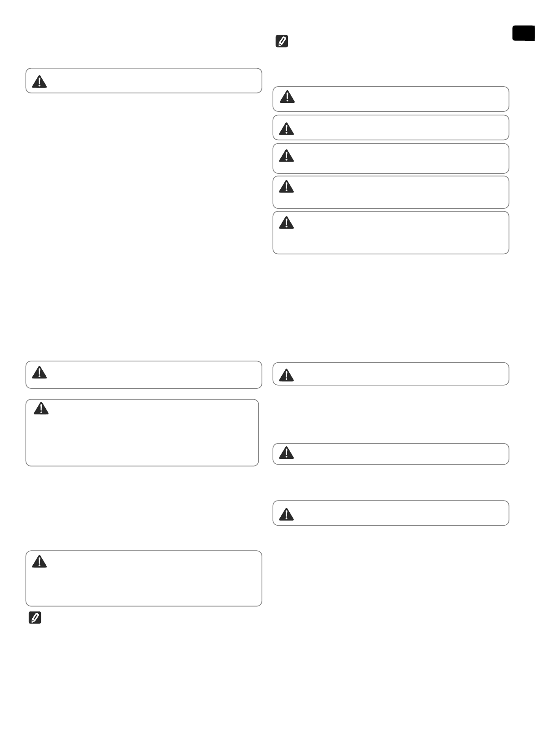Click warning triangle in the second left-column box
Image resolution: width=535 pixels, height=756 pixels.
pyautogui.click(x=40, y=372)
